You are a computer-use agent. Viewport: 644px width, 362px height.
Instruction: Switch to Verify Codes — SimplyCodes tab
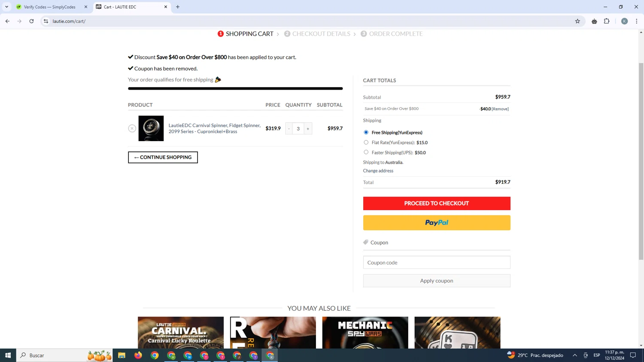point(49,7)
